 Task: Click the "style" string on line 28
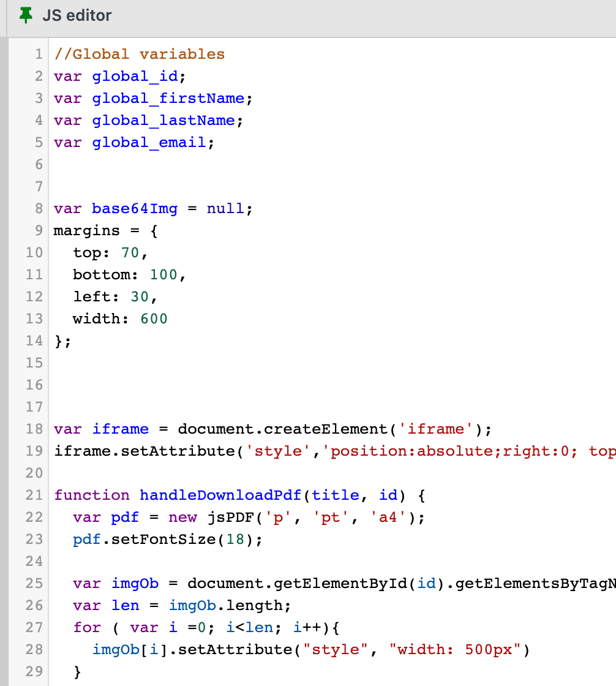pos(335,650)
